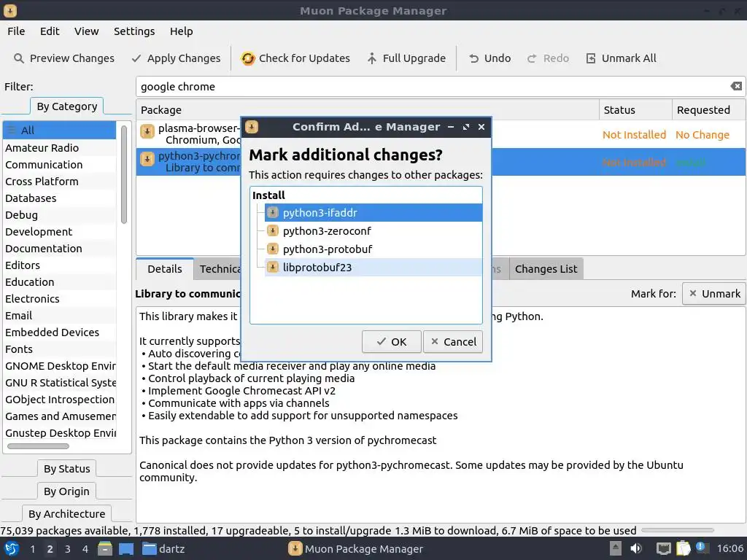Select the Amateur Radio category

tap(59, 147)
